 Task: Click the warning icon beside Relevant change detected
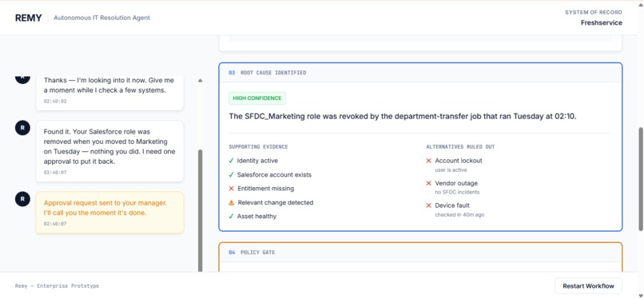tap(231, 202)
